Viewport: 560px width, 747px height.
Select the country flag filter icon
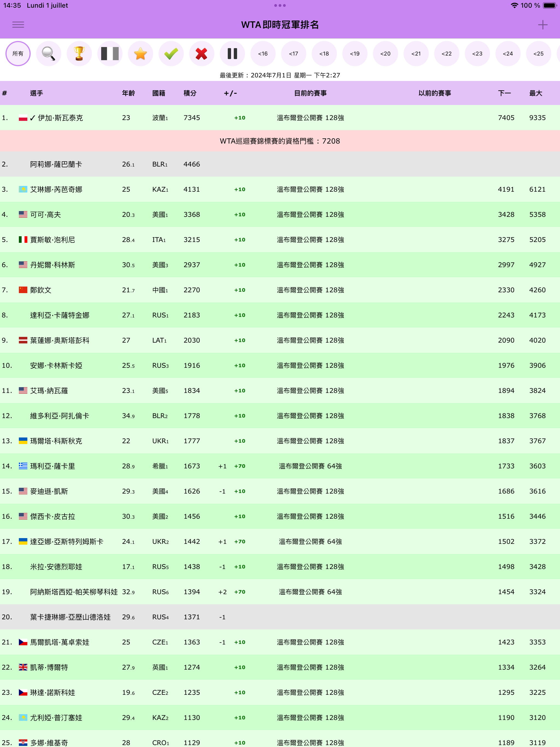click(x=110, y=54)
